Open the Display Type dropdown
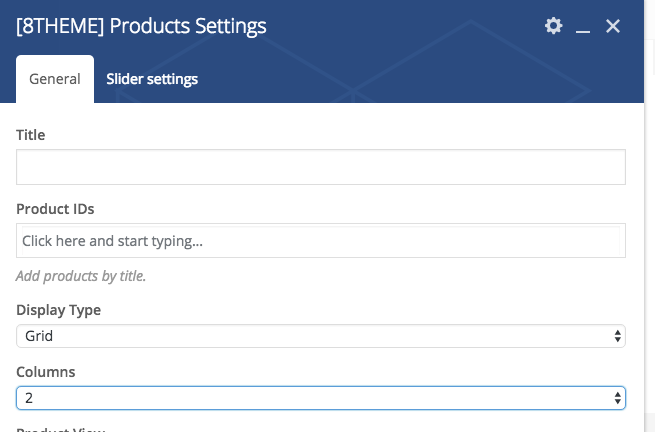 click(320, 337)
